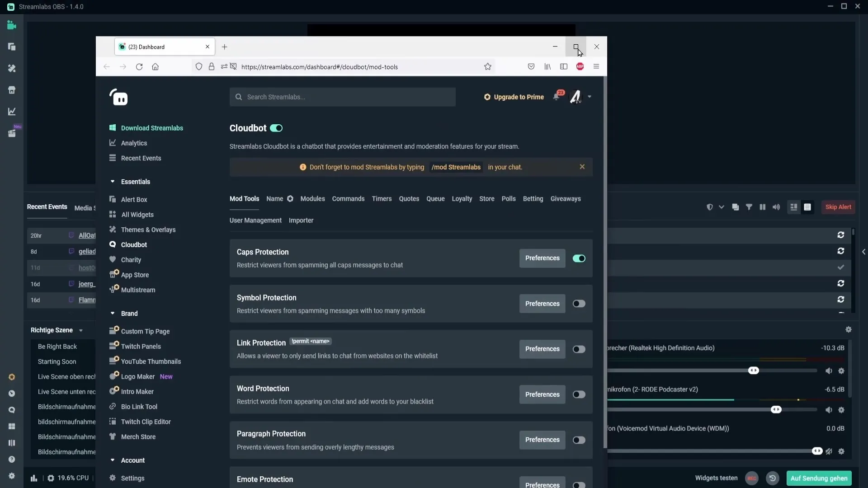
Task: Open the performance stats bar icon
Action: pos(34,478)
